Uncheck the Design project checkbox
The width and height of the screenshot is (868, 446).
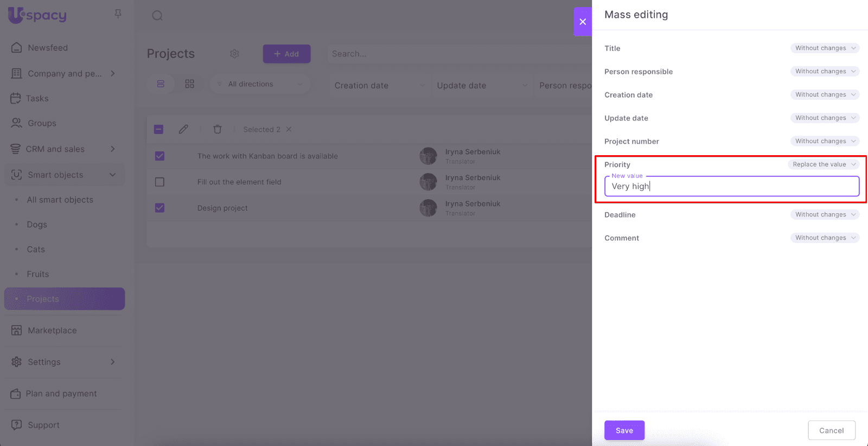click(x=159, y=208)
